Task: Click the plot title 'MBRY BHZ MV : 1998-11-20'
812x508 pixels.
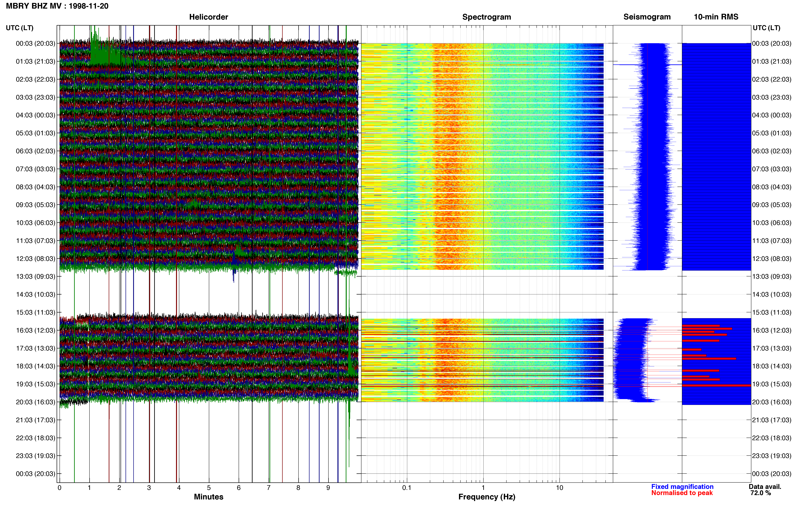Action: [x=57, y=6]
